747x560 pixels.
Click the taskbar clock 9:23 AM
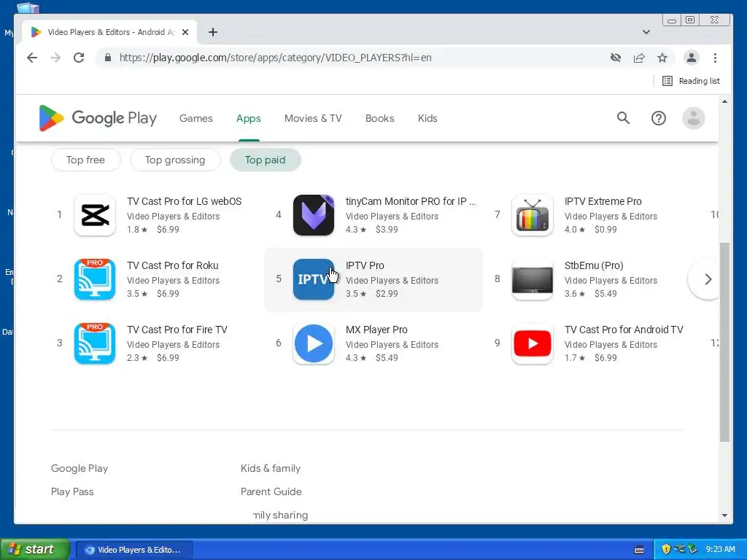(720, 549)
